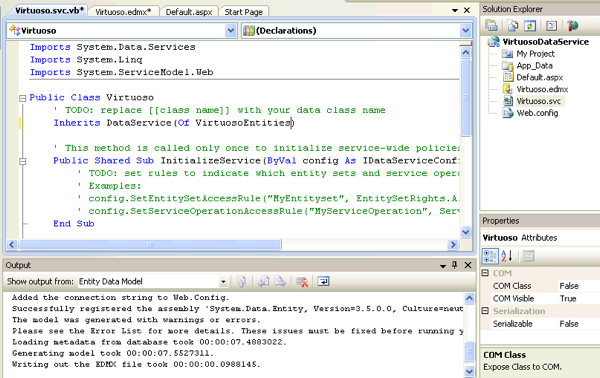Click Refresh icon in Solution Explorer toolbar

530,26
